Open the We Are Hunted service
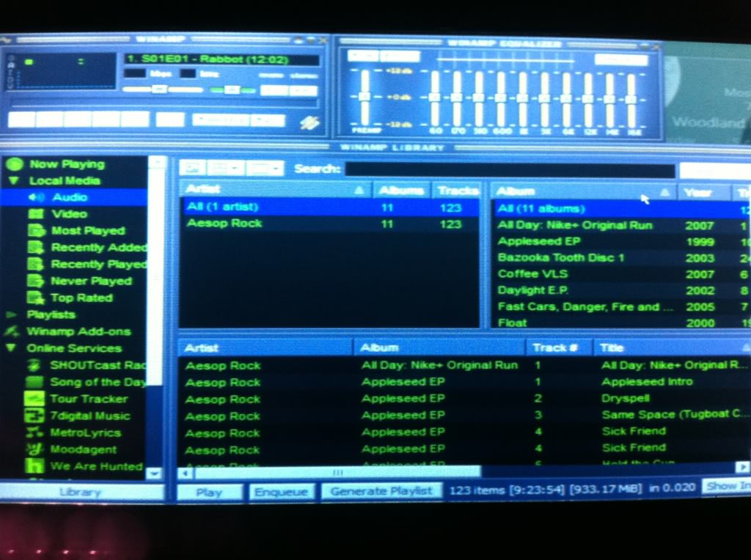The image size is (751, 560). 96,466
